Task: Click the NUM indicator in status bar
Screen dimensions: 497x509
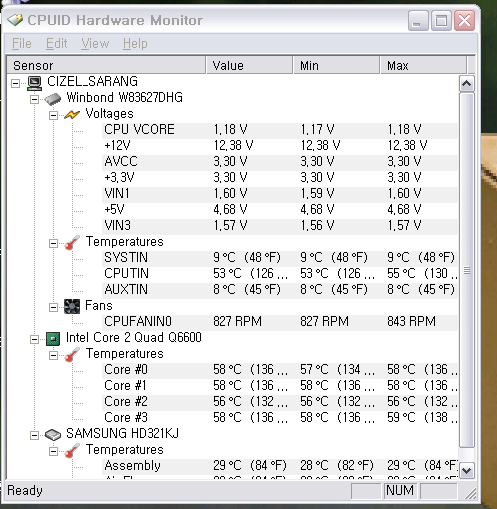Action: [x=400, y=490]
